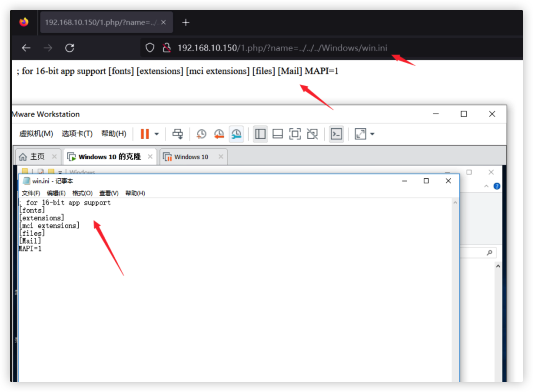Click the browser URL address field
Viewport: 533px width, 392px height.
point(282,48)
